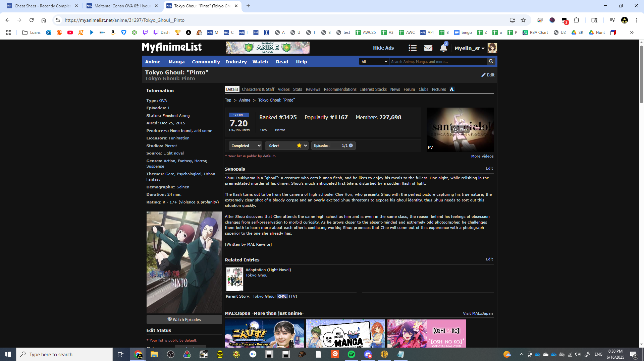This screenshot has width=644, height=361.
Task: Click the profile avatar picture
Action: click(x=492, y=48)
